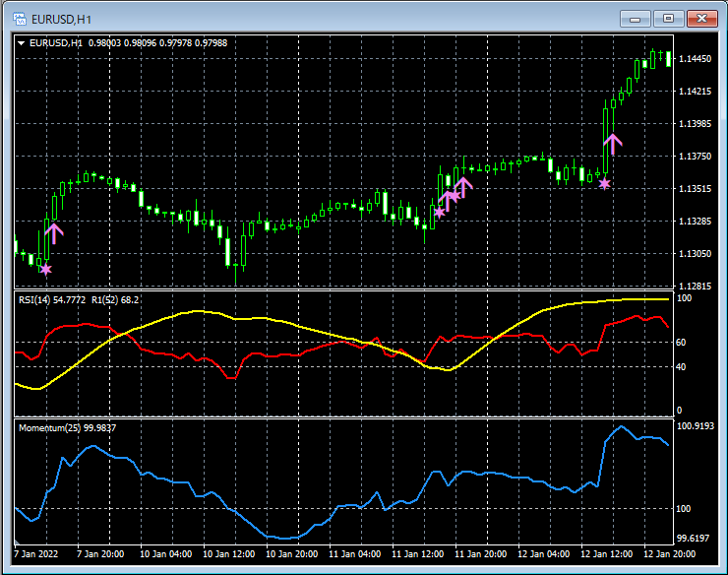Click the chart icon in the title bar
This screenshot has height=575, width=728.
pyautogui.click(x=19, y=18)
